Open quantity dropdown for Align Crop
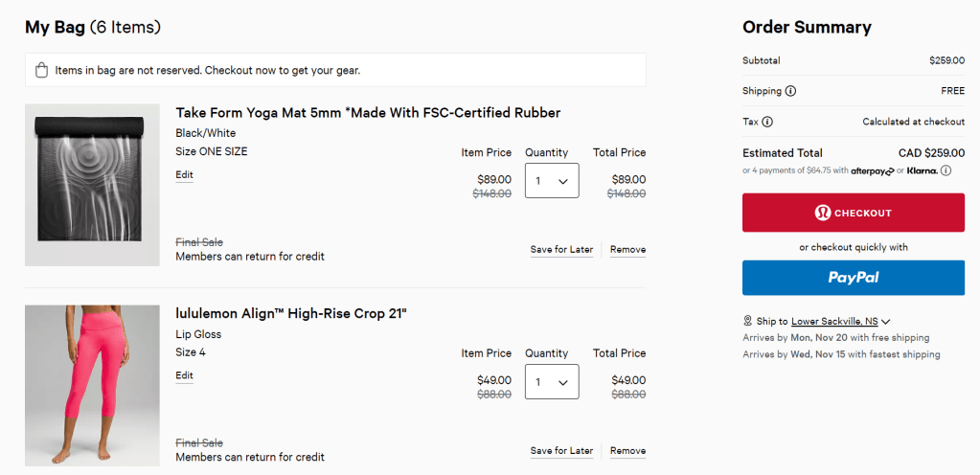 tap(552, 381)
